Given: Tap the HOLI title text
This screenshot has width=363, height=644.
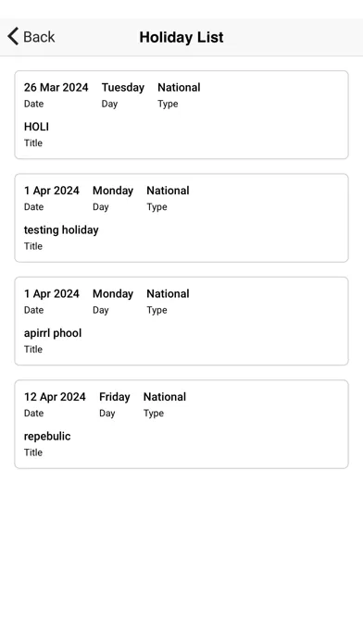Looking at the screenshot, I should pos(36,127).
